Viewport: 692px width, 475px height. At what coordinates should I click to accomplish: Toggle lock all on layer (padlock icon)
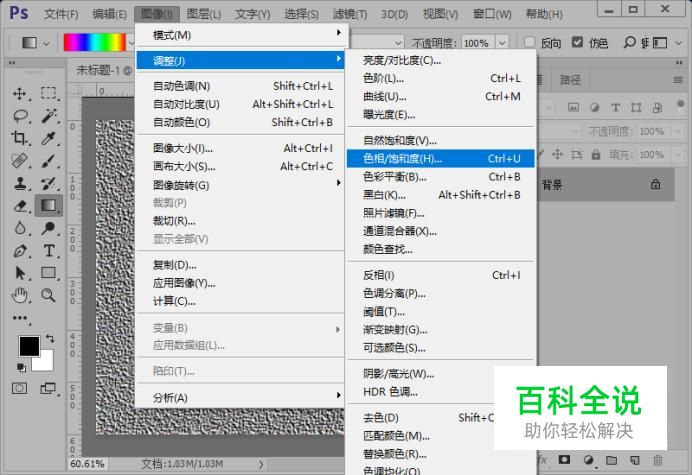[596, 155]
